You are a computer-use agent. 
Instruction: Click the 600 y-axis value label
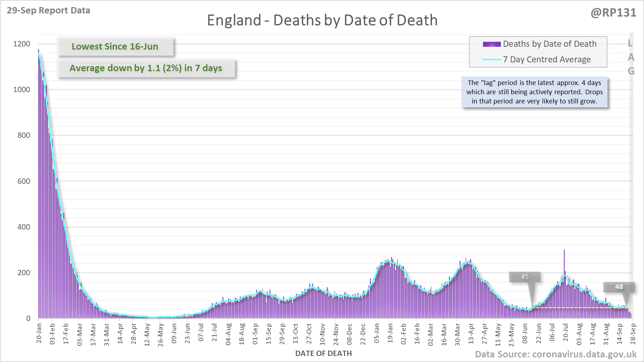tap(23, 181)
